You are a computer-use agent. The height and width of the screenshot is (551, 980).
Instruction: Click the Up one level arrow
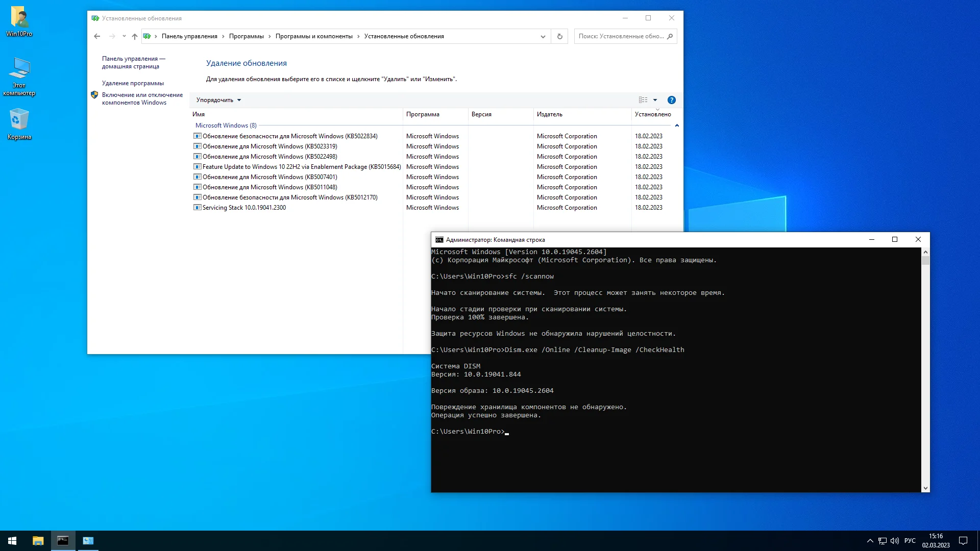pos(134,36)
